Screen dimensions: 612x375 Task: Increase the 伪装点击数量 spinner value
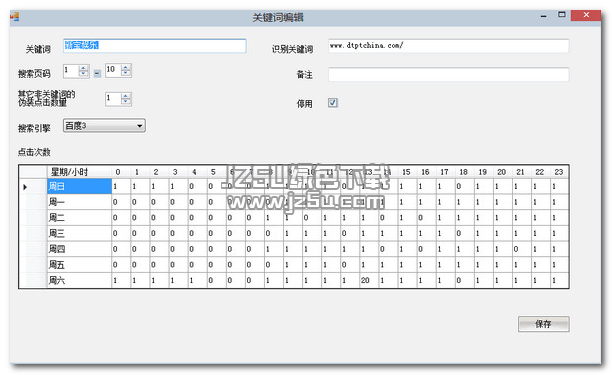(x=126, y=96)
